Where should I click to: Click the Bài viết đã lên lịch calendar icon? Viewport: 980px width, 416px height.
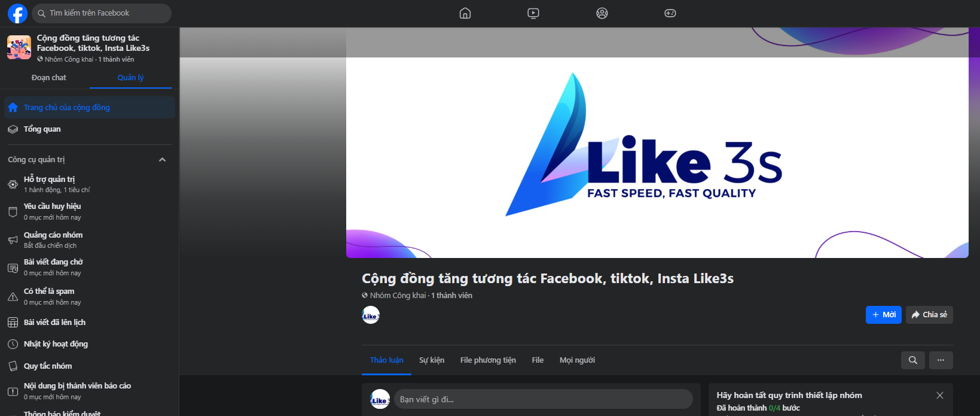13,323
